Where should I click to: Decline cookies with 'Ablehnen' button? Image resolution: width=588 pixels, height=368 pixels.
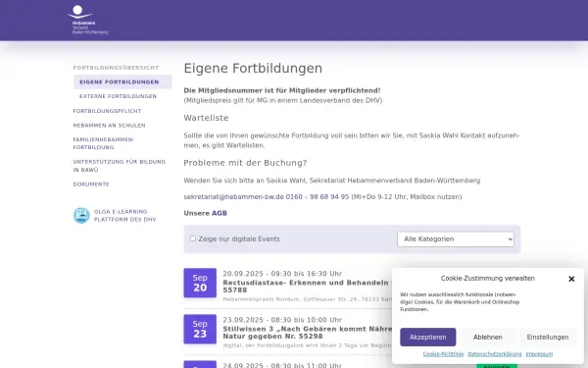coord(487,337)
